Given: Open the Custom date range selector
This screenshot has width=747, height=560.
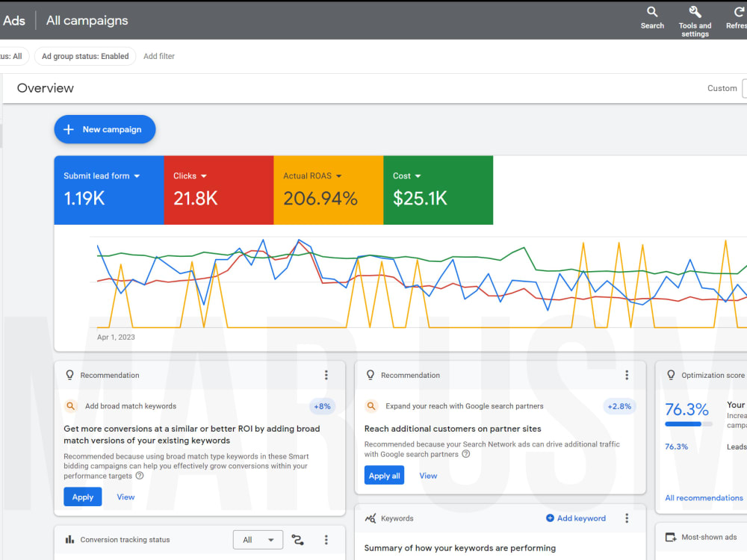Looking at the screenshot, I should pyautogui.click(x=727, y=88).
